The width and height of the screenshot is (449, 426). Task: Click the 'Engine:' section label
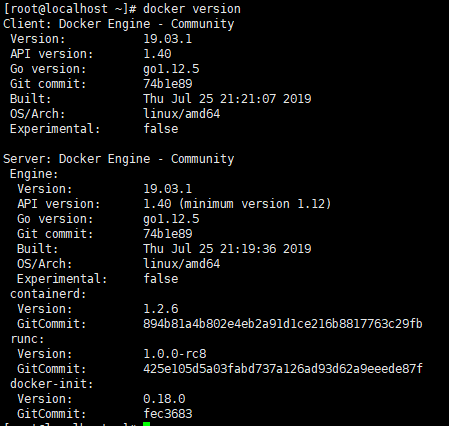point(34,174)
